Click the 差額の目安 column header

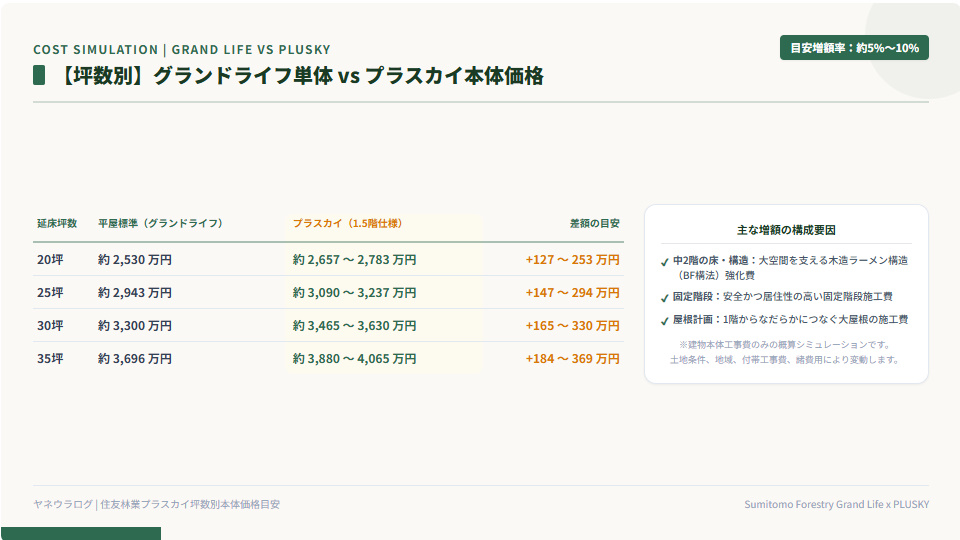pyautogui.click(x=594, y=223)
